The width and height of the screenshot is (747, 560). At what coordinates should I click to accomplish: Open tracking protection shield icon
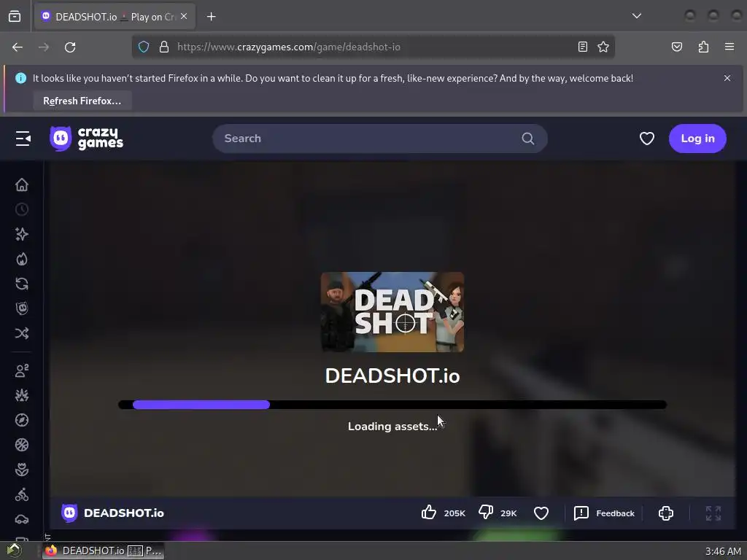coord(144,47)
